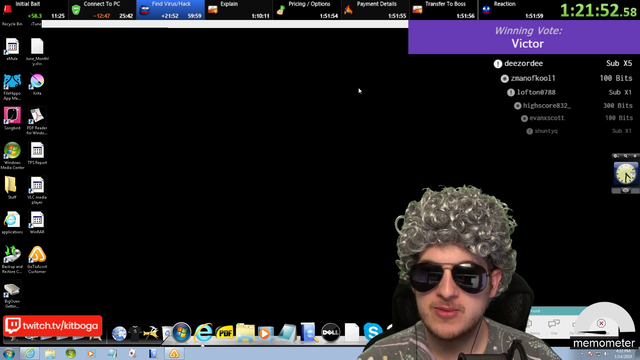This screenshot has height=360, width=640.
Task: Click the green 1:21:52 timer readout
Action: tap(598, 10)
